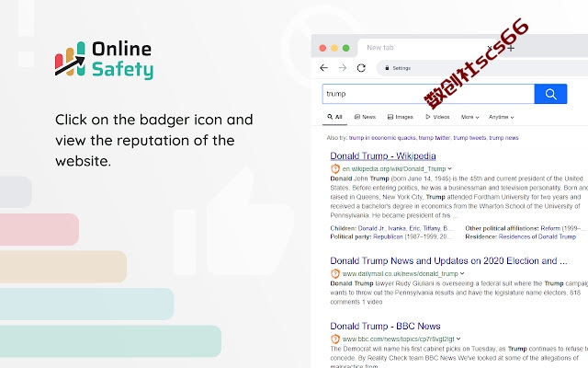588x368 pixels.
Task: Switch to the Images search tab
Action: point(401,117)
